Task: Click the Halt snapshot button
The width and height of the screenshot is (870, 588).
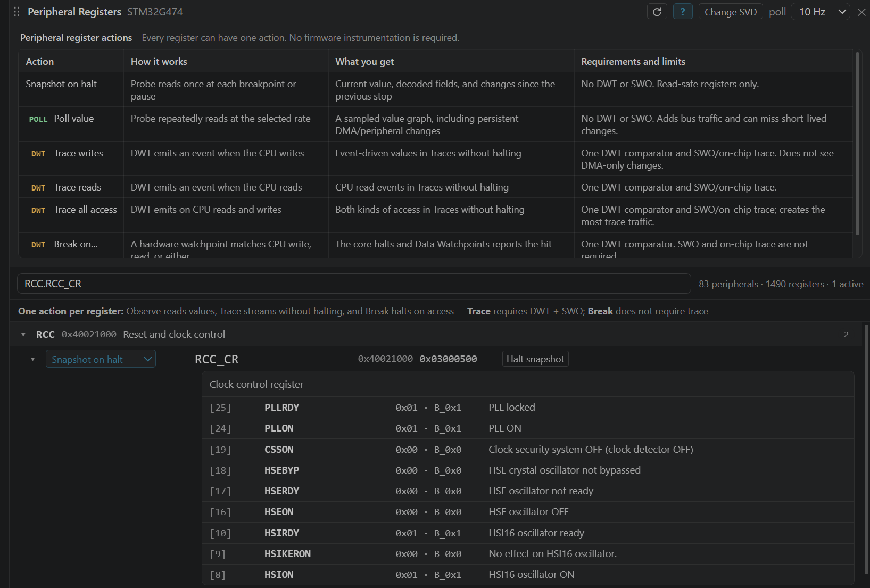Action: tap(535, 359)
